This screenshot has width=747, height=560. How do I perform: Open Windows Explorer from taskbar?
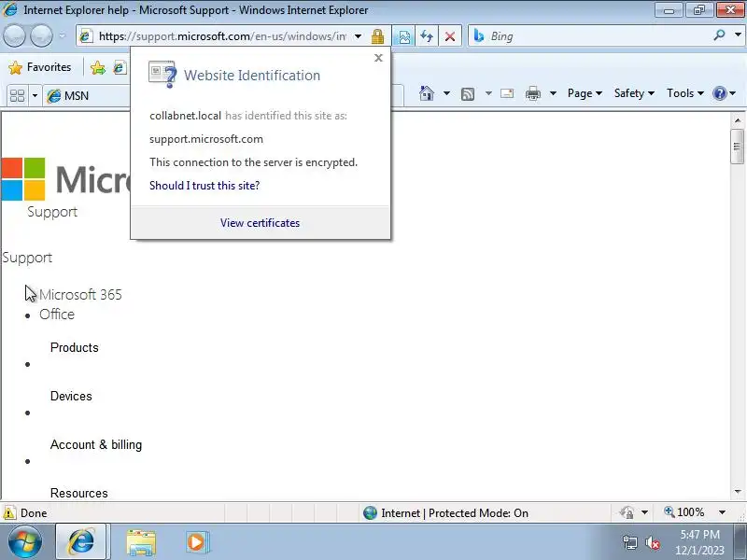click(x=141, y=542)
